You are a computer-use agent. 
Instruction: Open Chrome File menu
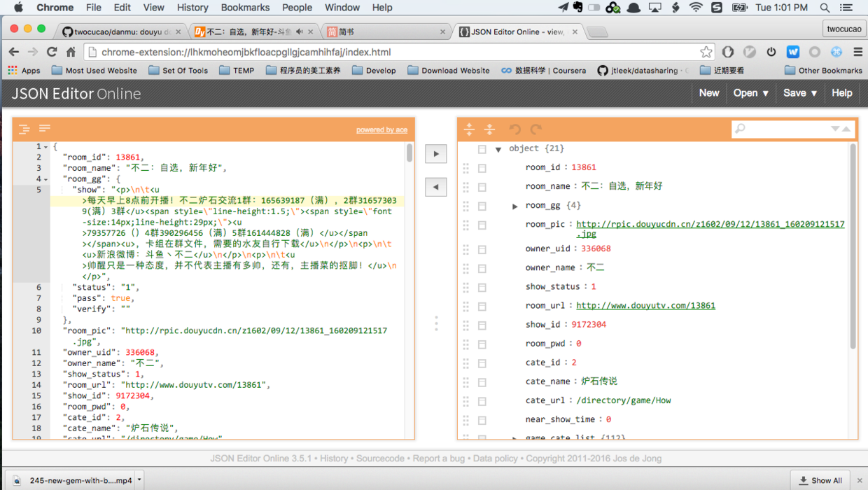[94, 8]
